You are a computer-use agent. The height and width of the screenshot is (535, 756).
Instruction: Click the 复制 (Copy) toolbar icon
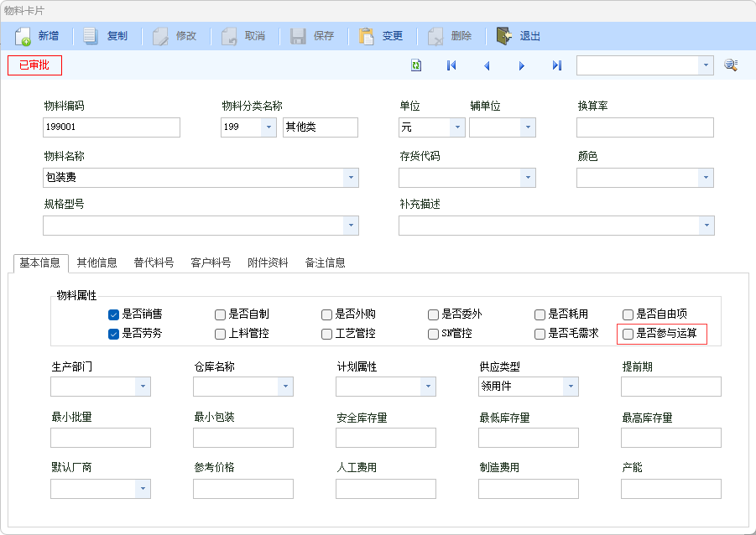[x=92, y=36]
